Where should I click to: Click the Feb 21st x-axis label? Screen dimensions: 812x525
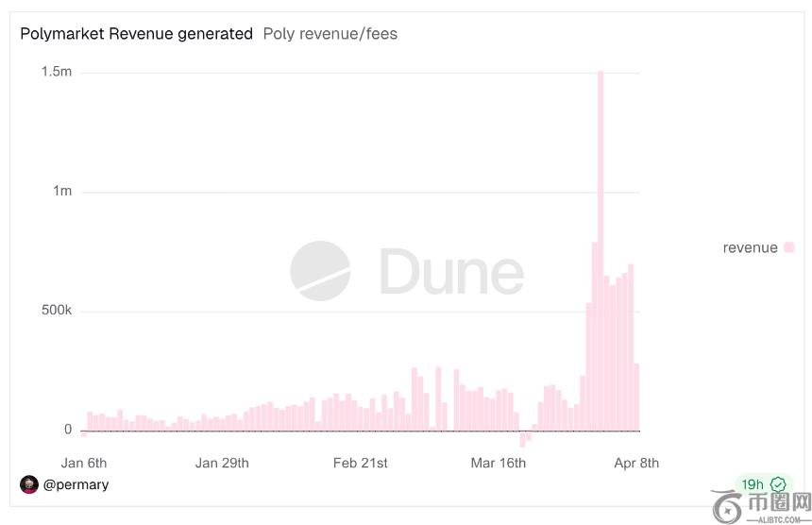point(361,463)
